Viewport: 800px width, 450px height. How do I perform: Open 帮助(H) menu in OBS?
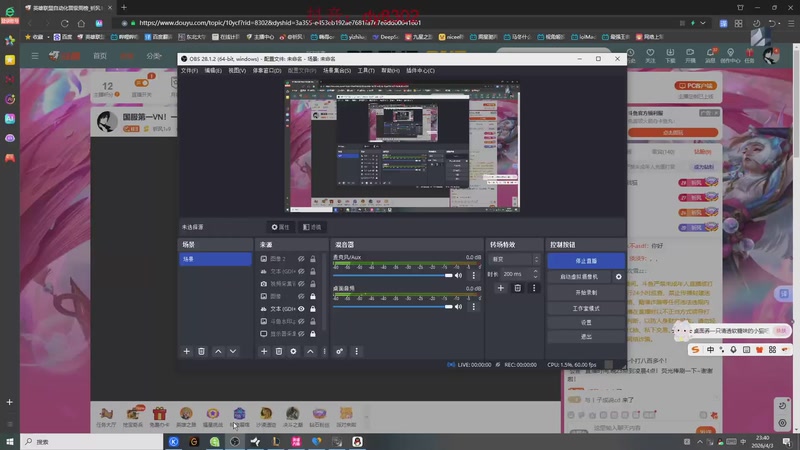tap(390, 70)
